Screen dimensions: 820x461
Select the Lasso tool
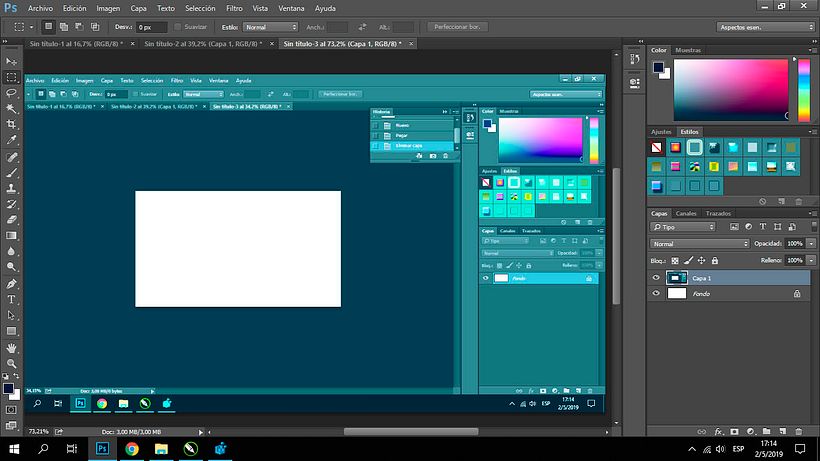11,93
